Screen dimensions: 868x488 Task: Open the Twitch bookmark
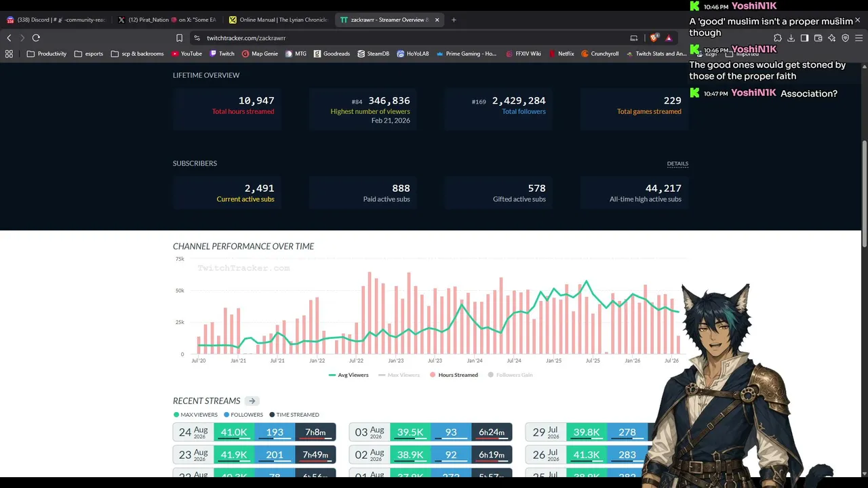pyautogui.click(x=222, y=54)
